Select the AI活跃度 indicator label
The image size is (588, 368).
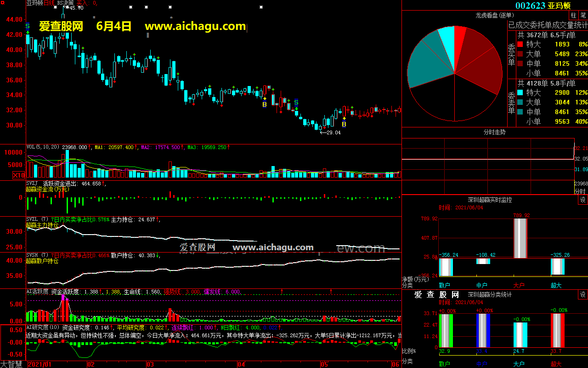point(37,292)
